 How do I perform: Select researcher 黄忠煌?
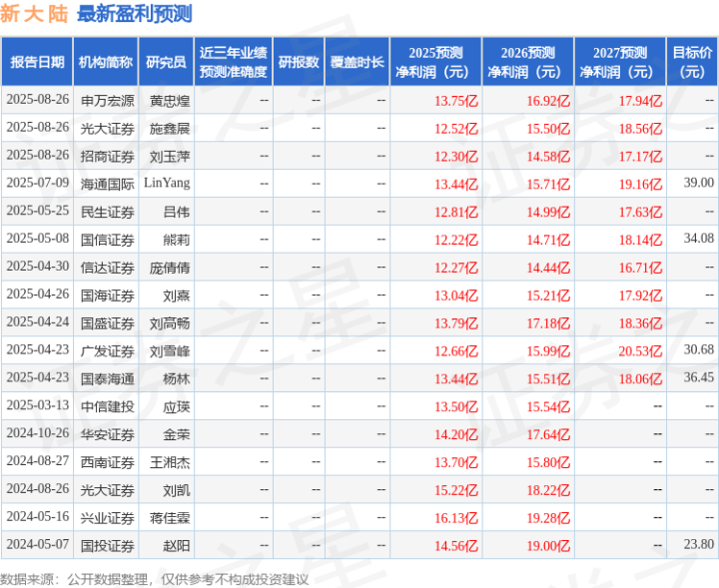coord(169,101)
